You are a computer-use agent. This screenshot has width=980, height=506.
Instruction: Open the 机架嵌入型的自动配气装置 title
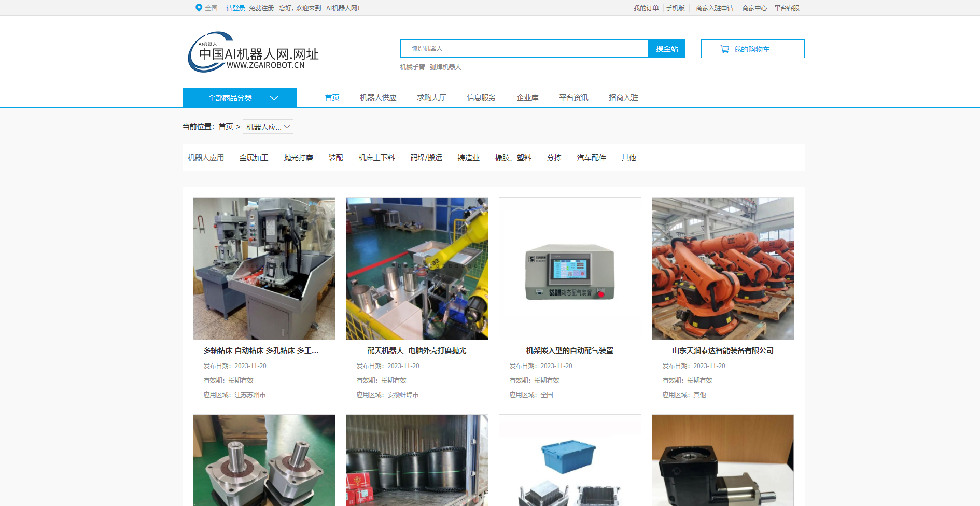coord(570,351)
